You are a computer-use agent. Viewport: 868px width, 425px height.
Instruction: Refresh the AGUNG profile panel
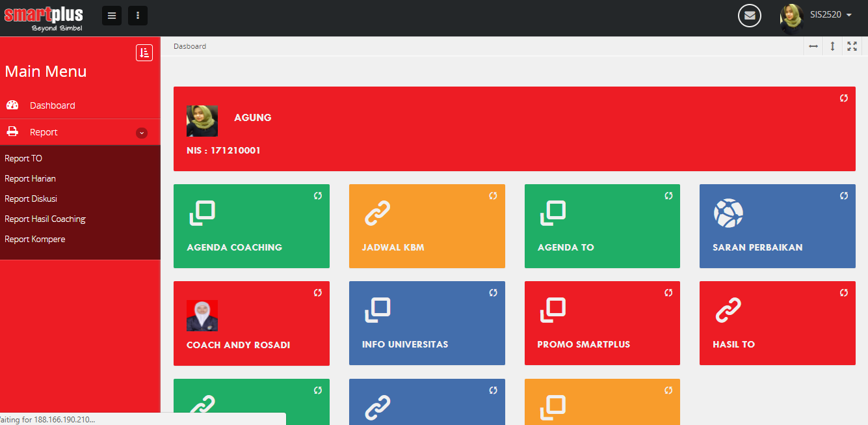[843, 98]
